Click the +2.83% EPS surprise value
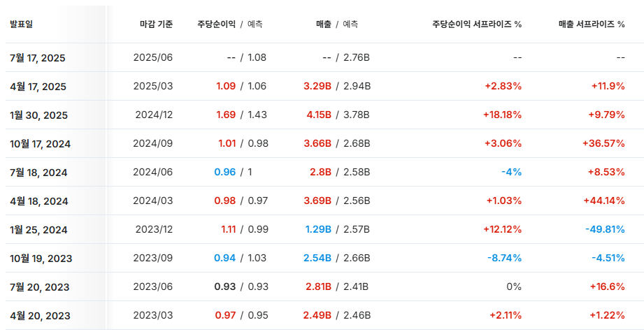The width and height of the screenshot is (644, 334). coord(503,86)
